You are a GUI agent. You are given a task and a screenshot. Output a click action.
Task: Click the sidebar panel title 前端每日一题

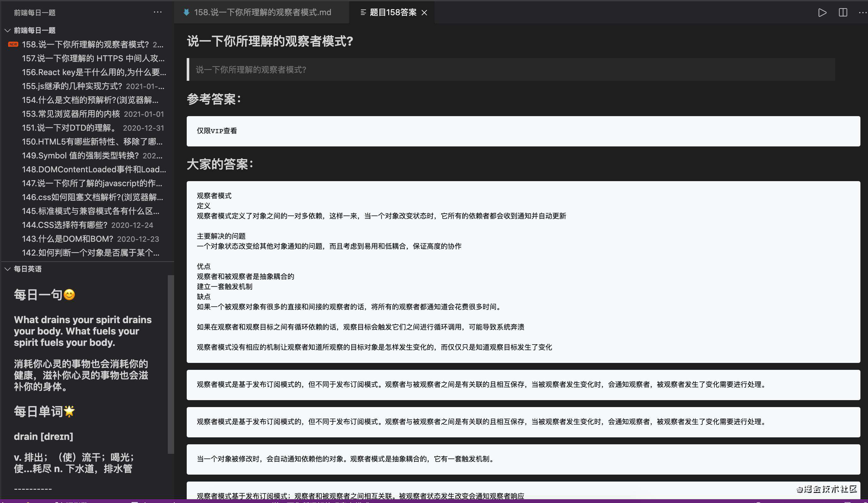coord(34,12)
